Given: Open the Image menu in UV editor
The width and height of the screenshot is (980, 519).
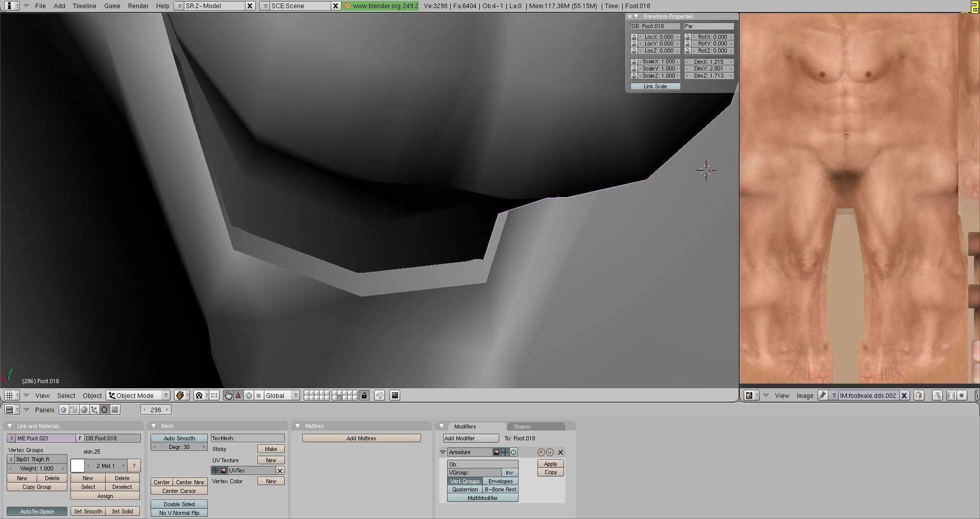Looking at the screenshot, I should point(805,395).
